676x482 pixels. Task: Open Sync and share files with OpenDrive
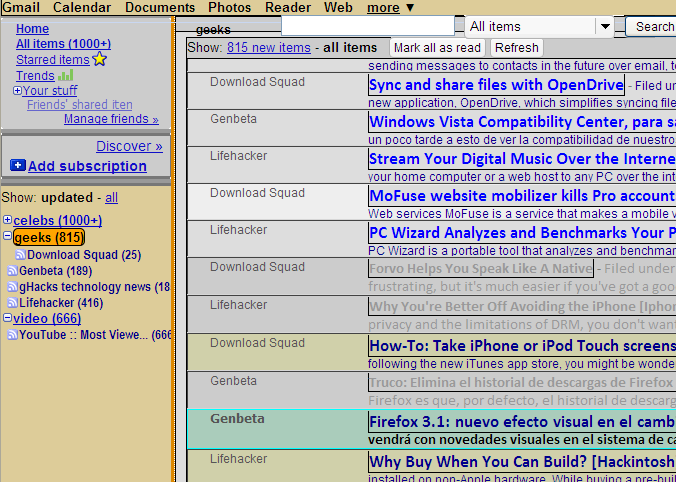click(496, 85)
